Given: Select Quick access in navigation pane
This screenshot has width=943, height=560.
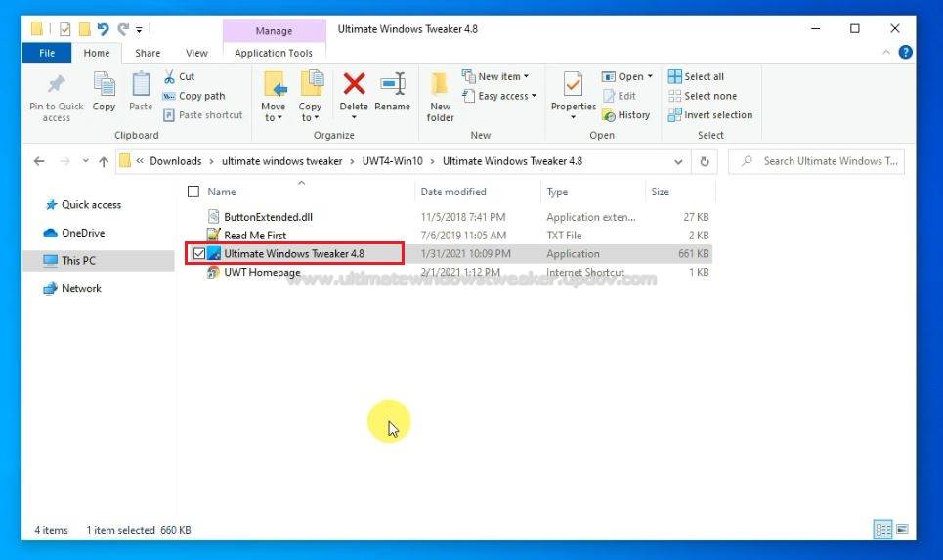Looking at the screenshot, I should point(83,204).
